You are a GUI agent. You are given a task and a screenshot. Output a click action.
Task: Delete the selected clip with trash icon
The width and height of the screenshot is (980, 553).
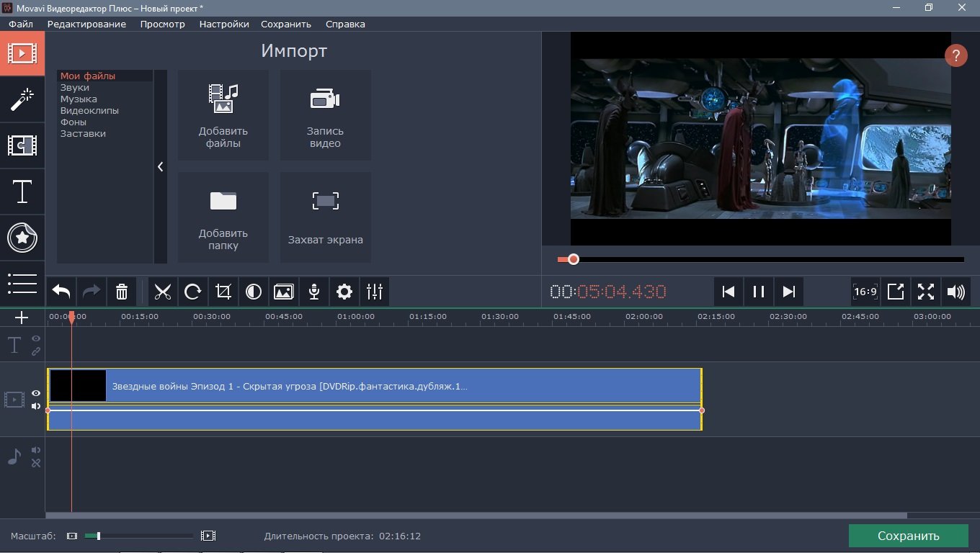[122, 292]
